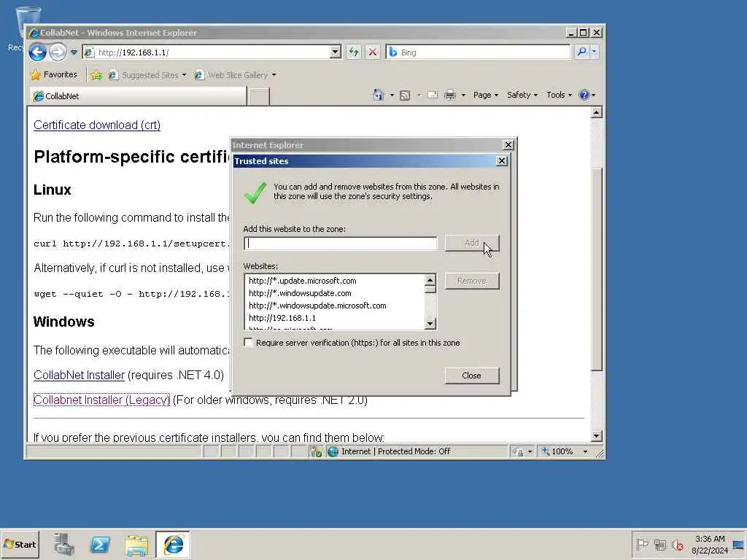The image size is (747, 560).
Task: Open a new blank tab
Action: point(259,97)
